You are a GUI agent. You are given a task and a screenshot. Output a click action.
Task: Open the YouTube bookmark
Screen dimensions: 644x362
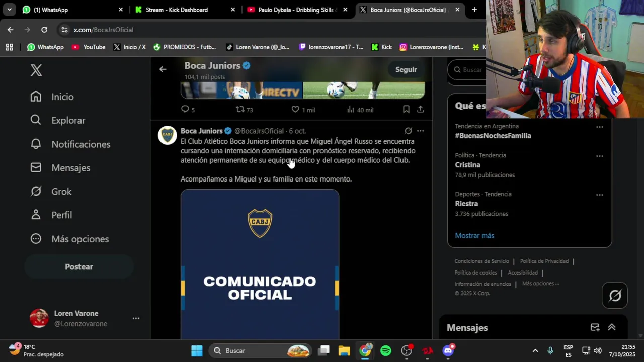(x=88, y=47)
